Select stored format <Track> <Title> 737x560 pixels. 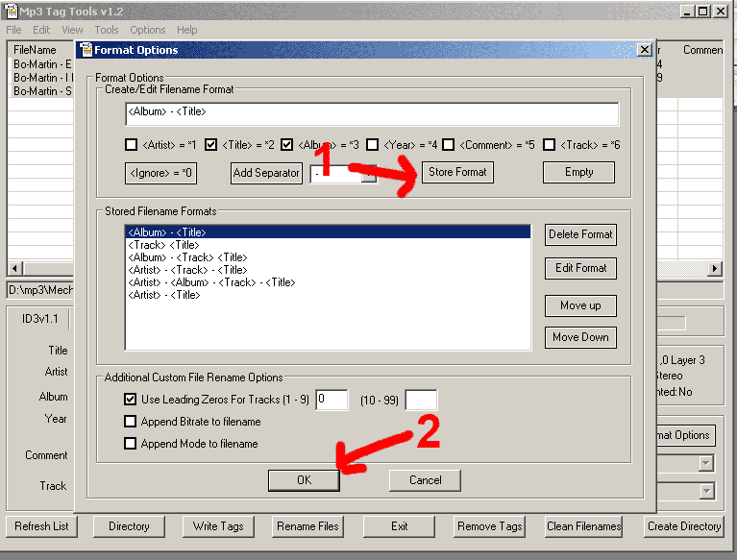click(x=328, y=245)
